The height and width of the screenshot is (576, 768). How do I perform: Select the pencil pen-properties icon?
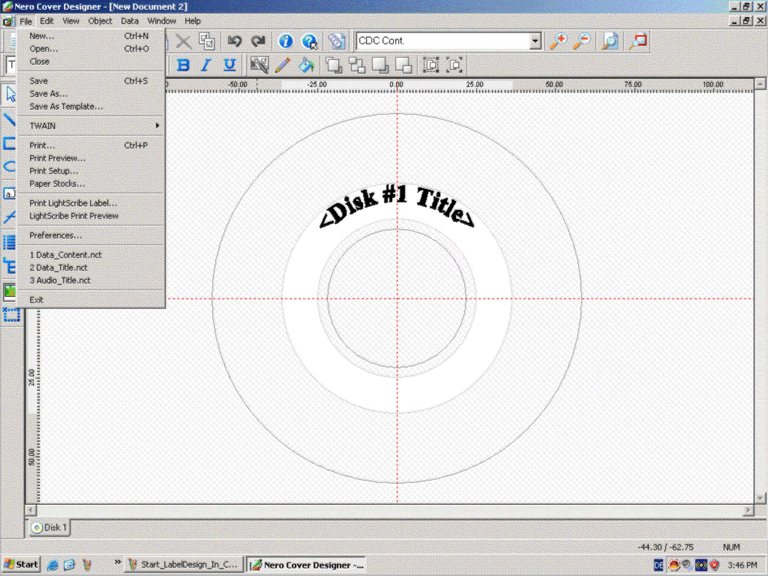[x=283, y=65]
